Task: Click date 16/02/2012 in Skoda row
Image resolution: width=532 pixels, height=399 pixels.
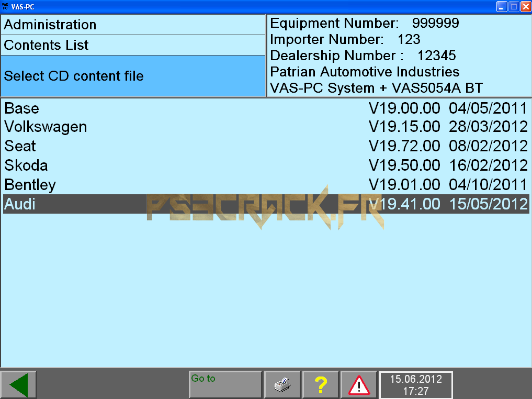Action: click(488, 165)
